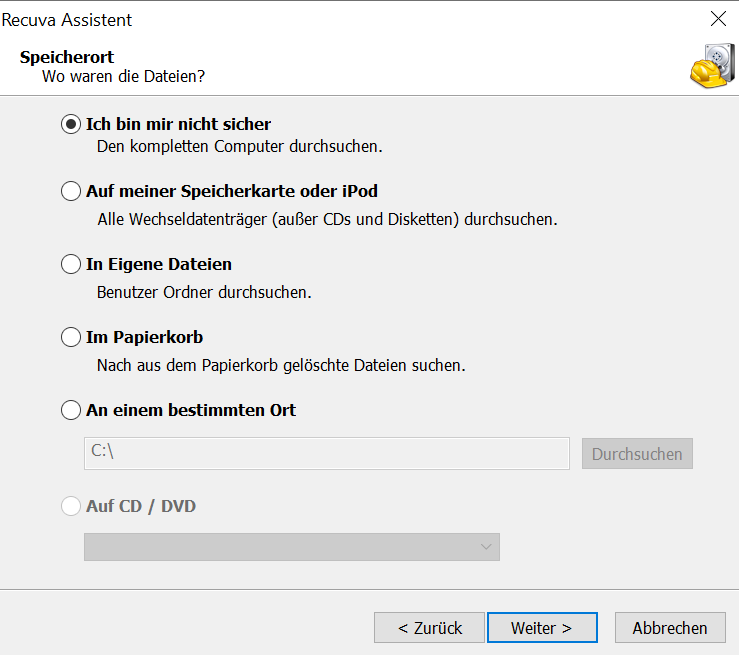The height and width of the screenshot is (655, 739).
Task: Select the "Ich bin mir nicht sicher" option
Action: tap(71, 124)
